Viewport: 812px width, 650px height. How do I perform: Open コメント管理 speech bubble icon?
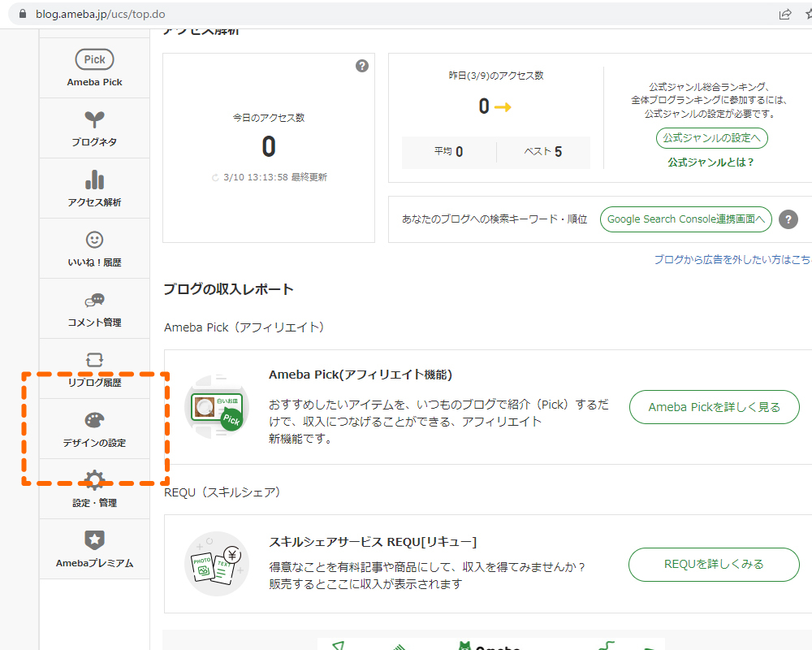click(x=94, y=300)
